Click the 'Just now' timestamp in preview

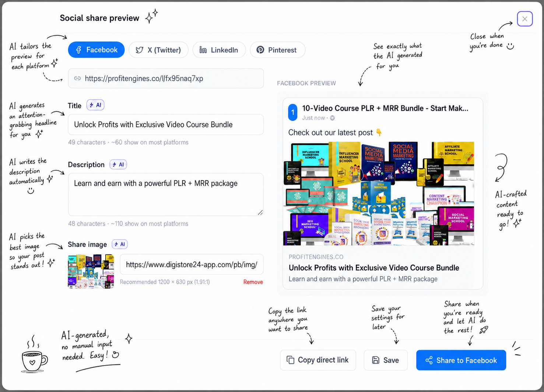click(x=313, y=118)
